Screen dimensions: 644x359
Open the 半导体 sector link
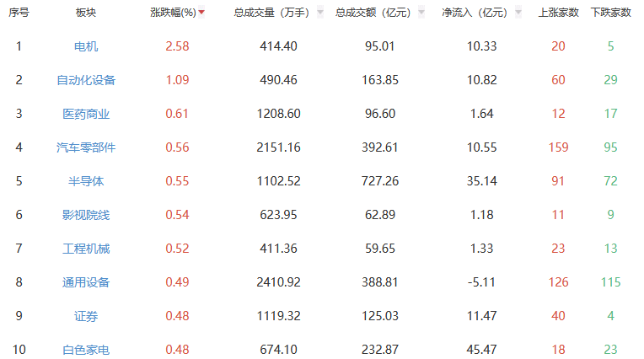click(x=86, y=181)
